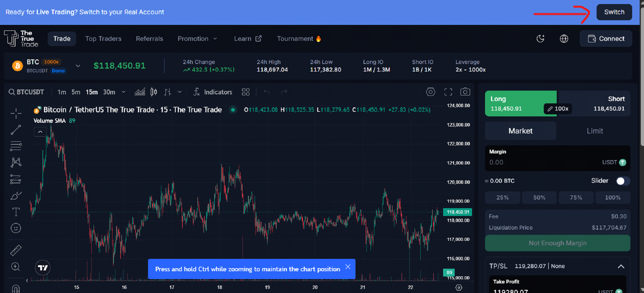Open language globe selector
Viewport: 644px width, 293px height.
coord(564,39)
